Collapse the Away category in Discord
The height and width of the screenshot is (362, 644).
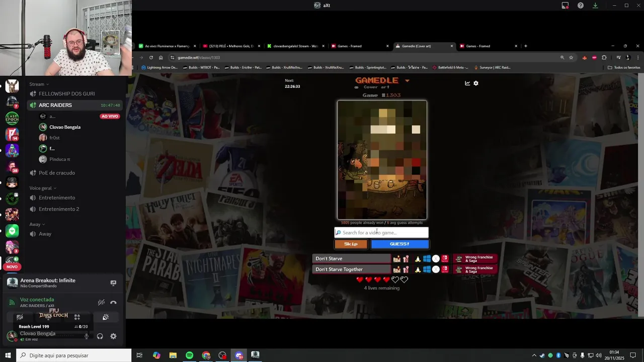[x=37, y=224]
